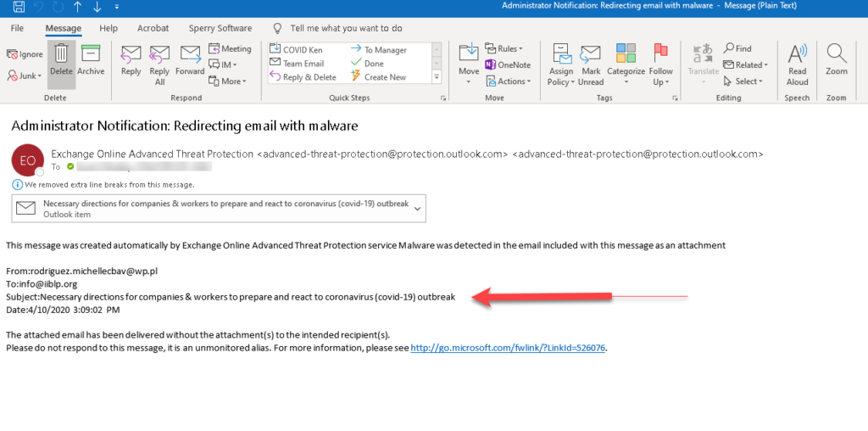Go to next item with down arrow
Image resolution: width=868 pixels, height=431 pixels.
[x=97, y=7]
